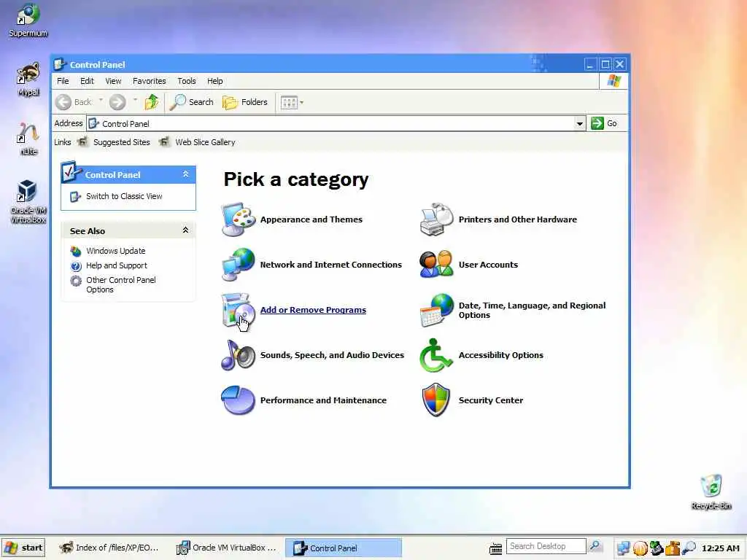Open the Accessibility Options wheelchair icon
747x560 pixels.
[436, 355]
